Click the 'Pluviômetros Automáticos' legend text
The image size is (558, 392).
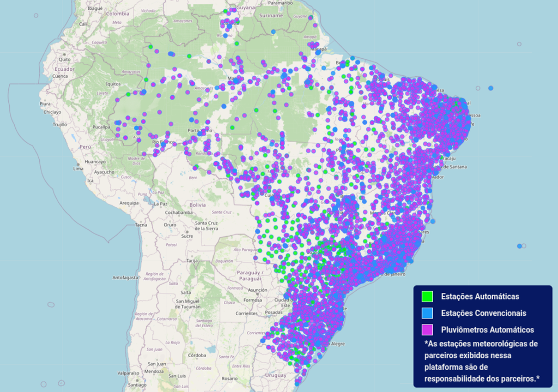[x=488, y=330]
